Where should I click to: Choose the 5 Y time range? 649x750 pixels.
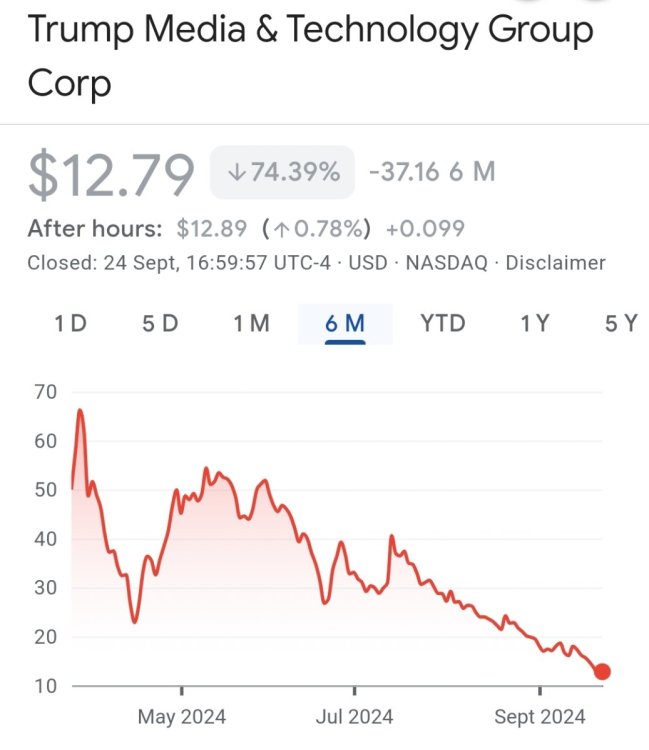point(621,323)
